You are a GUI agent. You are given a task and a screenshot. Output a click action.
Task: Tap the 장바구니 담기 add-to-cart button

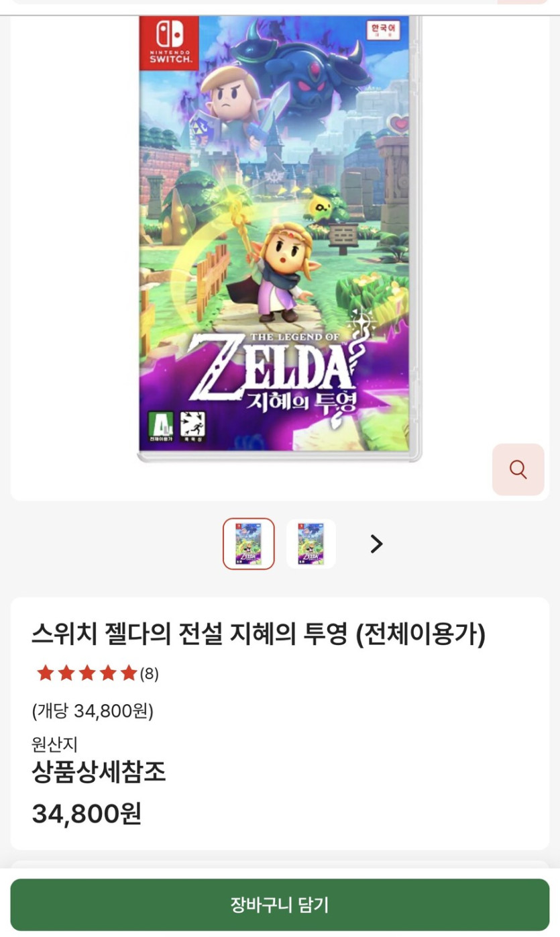point(280,904)
